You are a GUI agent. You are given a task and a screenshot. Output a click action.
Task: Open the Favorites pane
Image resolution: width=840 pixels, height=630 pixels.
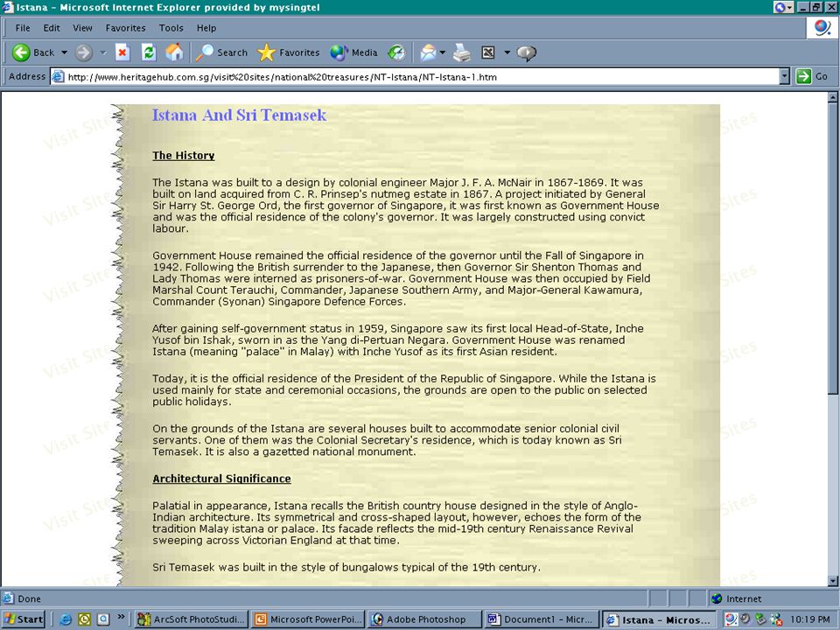(x=288, y=52)
